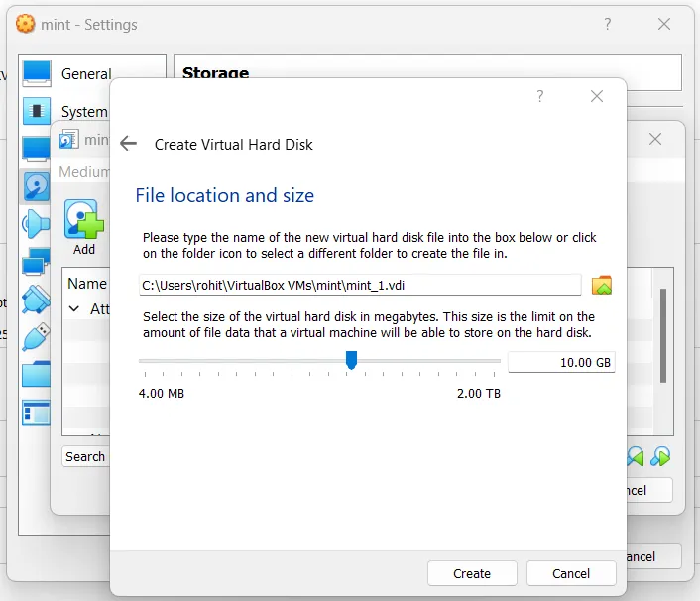
Task: Open User Interface icon in sidebar
Action: pyautogui.click(x=36, y=413)
